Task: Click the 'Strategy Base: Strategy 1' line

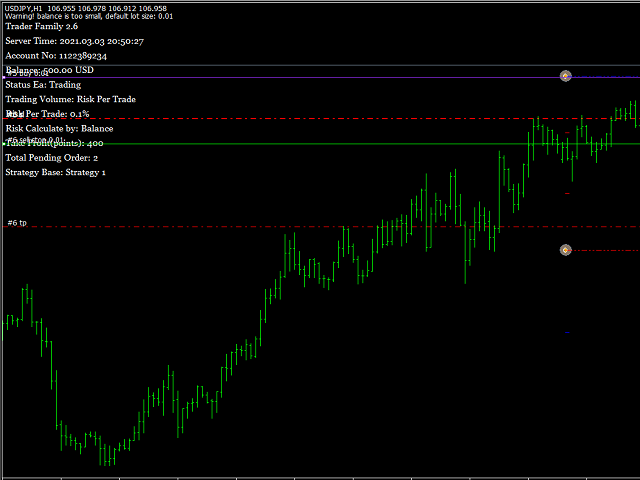Action: pyautogui.click(x=56, y=173)
